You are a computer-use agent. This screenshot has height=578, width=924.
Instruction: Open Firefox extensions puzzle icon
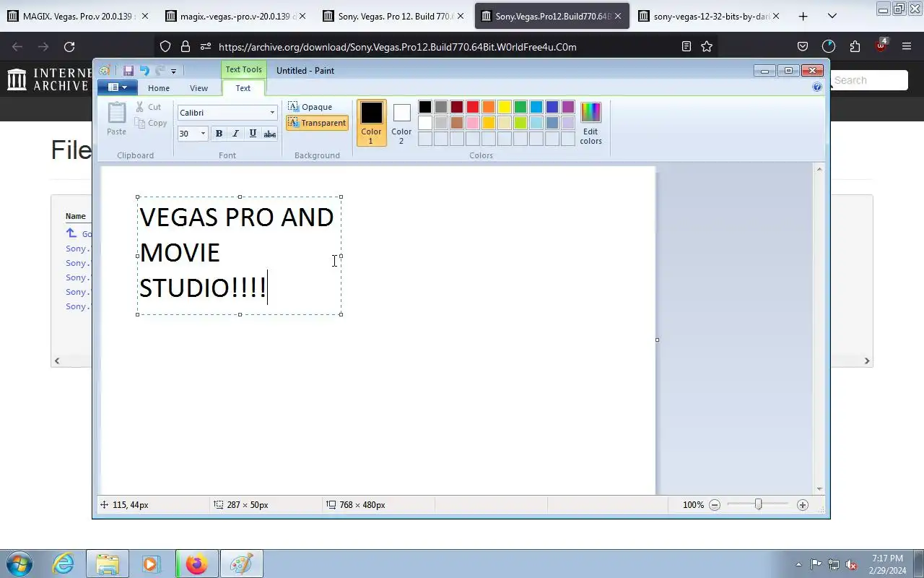(x=855, y=47)
